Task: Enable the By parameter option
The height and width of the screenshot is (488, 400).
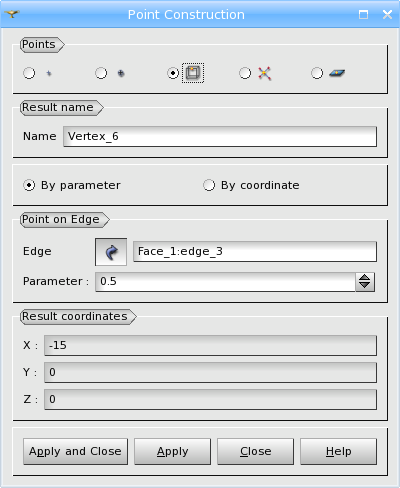Action: (29, 185)
